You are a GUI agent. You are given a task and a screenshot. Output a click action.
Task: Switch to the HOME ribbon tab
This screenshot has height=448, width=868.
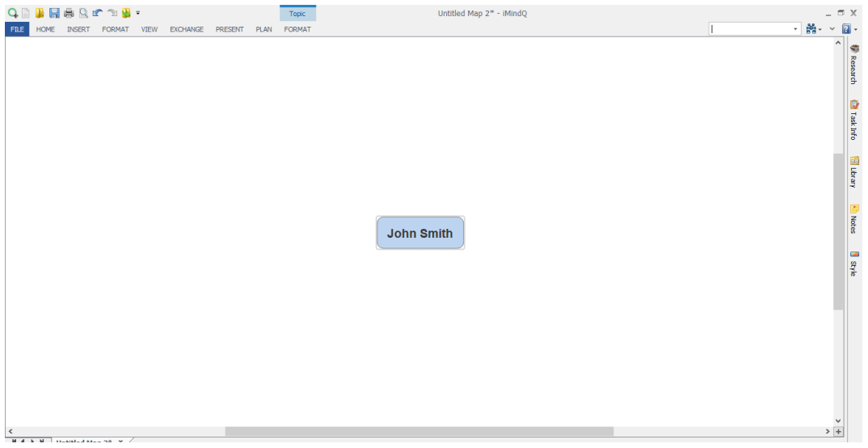coord(45,29)
